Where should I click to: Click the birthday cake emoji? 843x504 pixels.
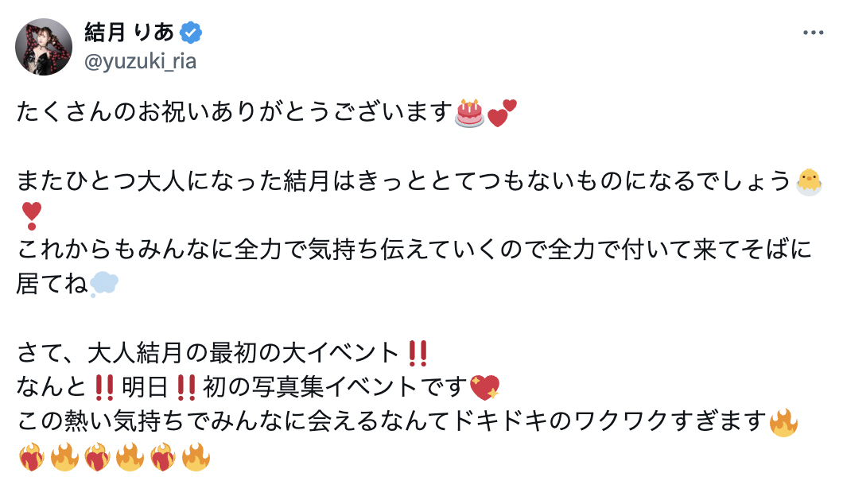point(469,112)
